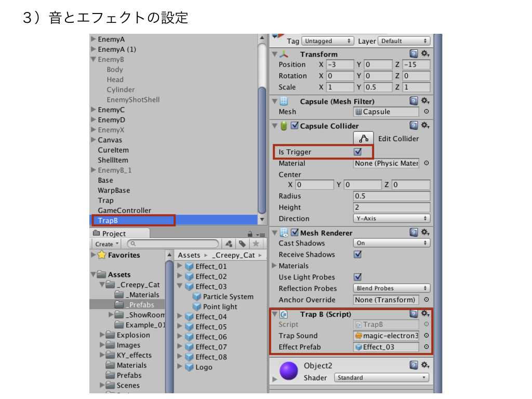Open Tag dropdown showing Untagged
The image size is (532, 399).
coord(327,41)
